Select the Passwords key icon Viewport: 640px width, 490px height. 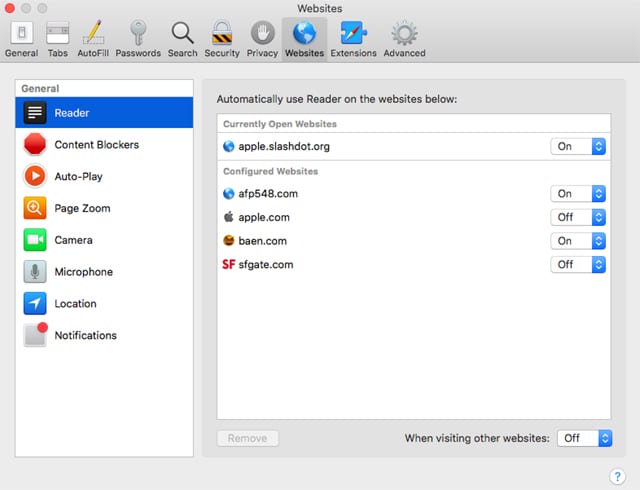point(138,39)
